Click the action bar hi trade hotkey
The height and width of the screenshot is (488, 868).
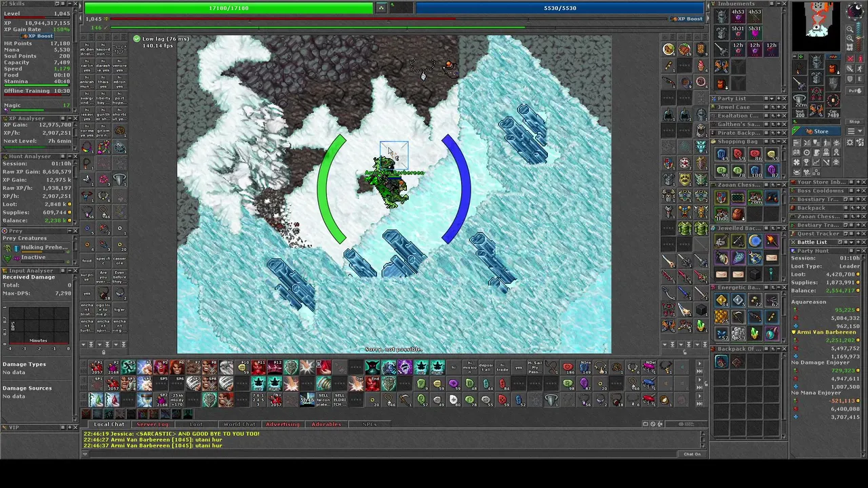point(502,367)
